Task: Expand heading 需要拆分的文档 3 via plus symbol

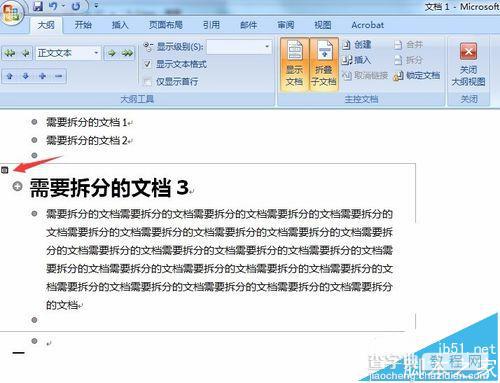Action: pyautogui.click(x=17, y=186)
